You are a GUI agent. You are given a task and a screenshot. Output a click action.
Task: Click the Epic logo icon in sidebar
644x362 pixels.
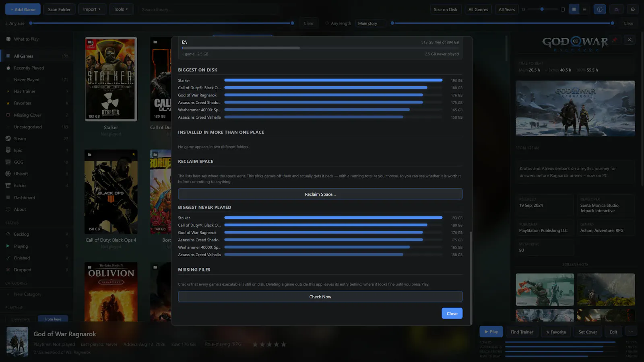pyautogui.click(x=8, y=150)
